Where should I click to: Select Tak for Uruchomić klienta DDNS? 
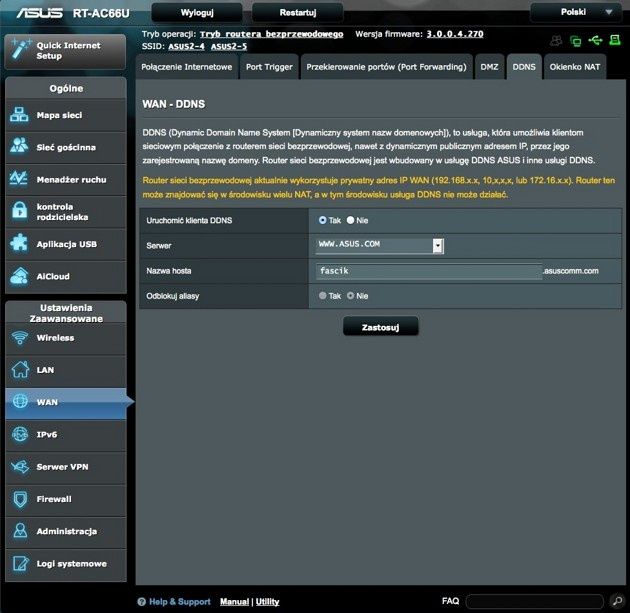pyautogui.click(x=322, y=220)
